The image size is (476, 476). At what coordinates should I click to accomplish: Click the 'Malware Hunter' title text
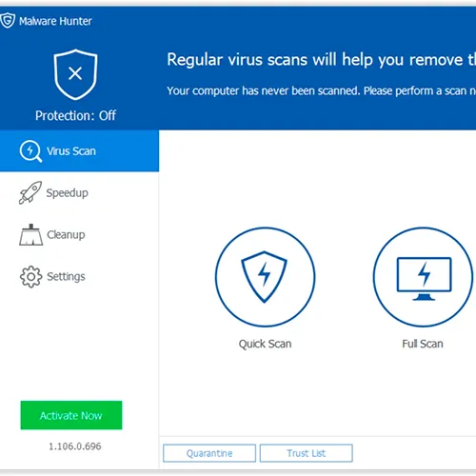coord(55,21)
